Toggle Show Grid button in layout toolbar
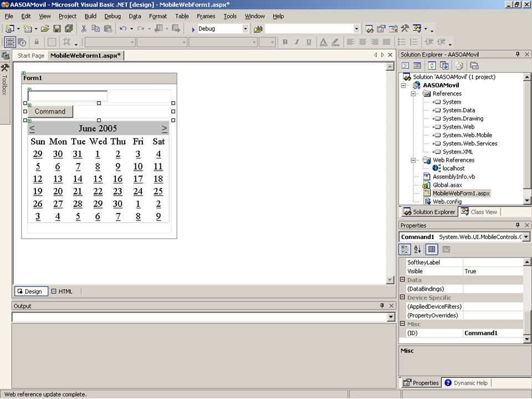The image size is (532, 399). click(52, 42)
